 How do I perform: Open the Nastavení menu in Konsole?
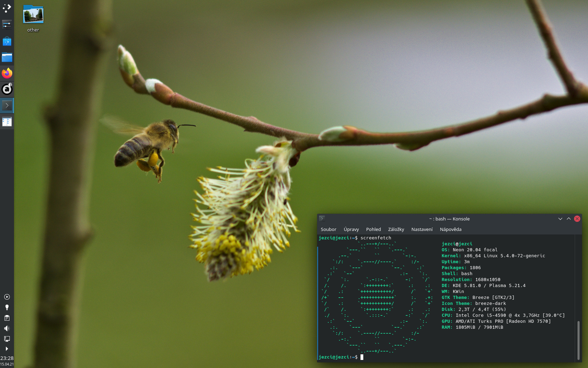[422, 229]
